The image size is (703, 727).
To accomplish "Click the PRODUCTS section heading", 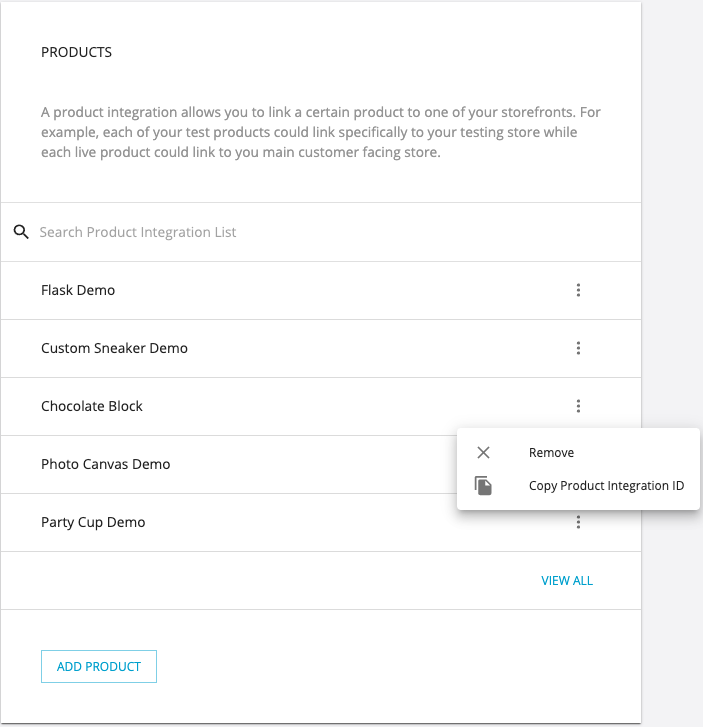I will coord(77,52).
